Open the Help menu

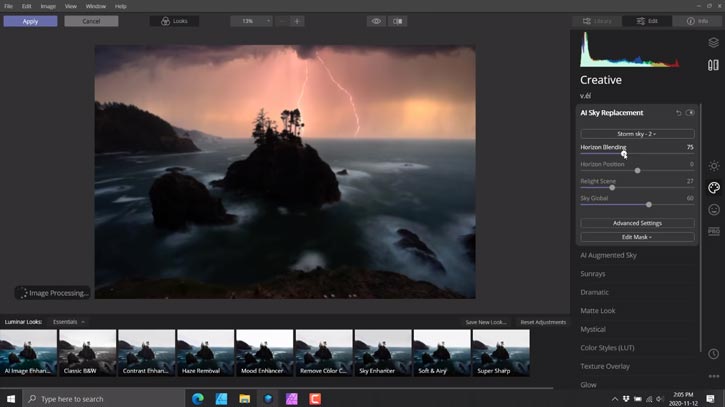[x=121, y=6]
